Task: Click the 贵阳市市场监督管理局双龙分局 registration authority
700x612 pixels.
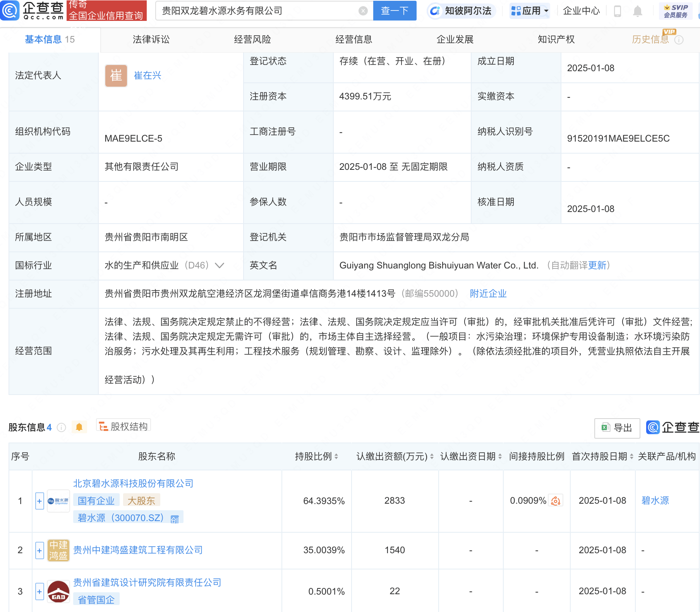Action: tap(404, 237)
